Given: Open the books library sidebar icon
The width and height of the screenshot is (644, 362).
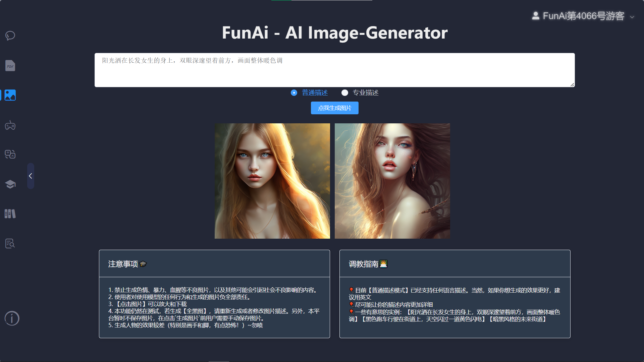Looking at the screenshot, I should (10, 214).
